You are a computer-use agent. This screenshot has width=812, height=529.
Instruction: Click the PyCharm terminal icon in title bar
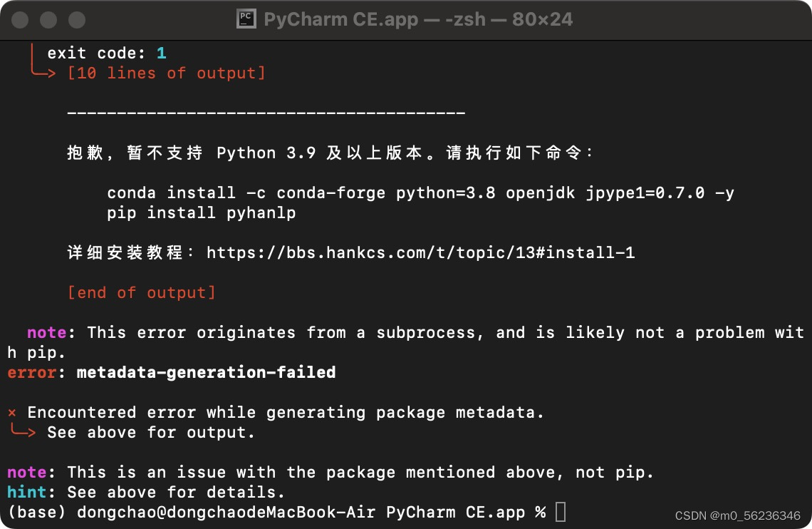[246, 19]
